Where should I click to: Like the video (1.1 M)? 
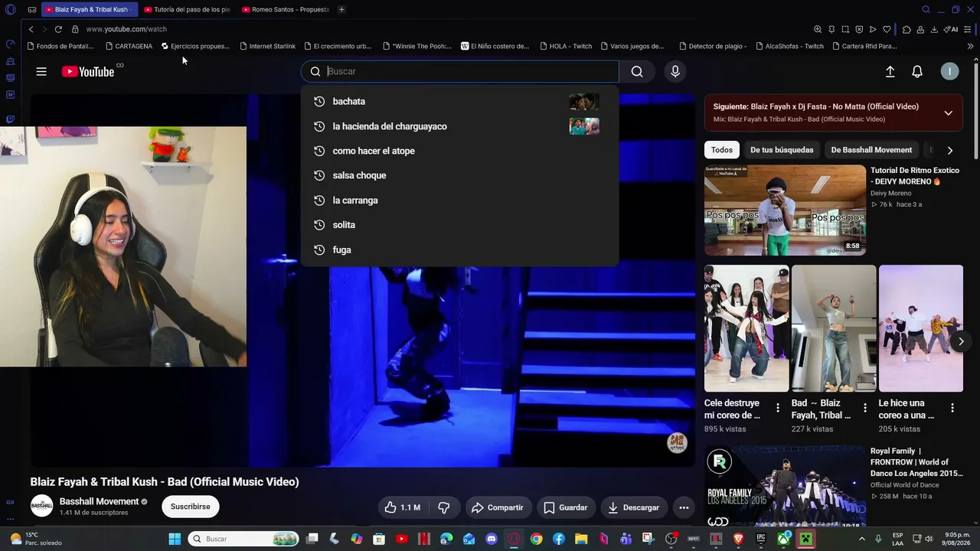coord(403,507)
